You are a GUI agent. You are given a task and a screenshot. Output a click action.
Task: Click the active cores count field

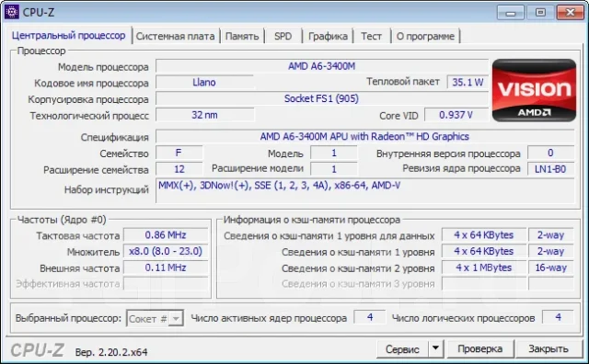tap(370, 317)
